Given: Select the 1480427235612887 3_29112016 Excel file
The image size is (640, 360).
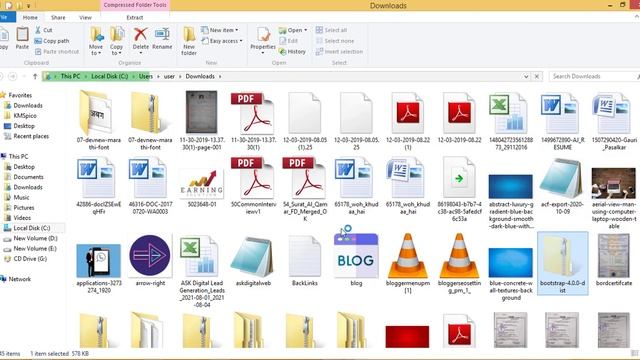Looking at the screenshot, I should click(511, 121).
